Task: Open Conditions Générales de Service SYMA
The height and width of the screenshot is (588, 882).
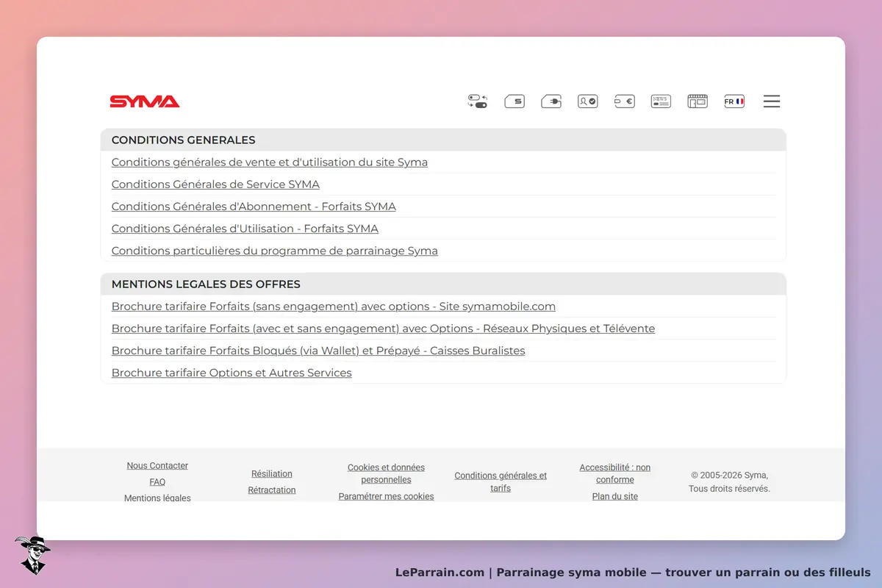Action: (x=215, y=184)
